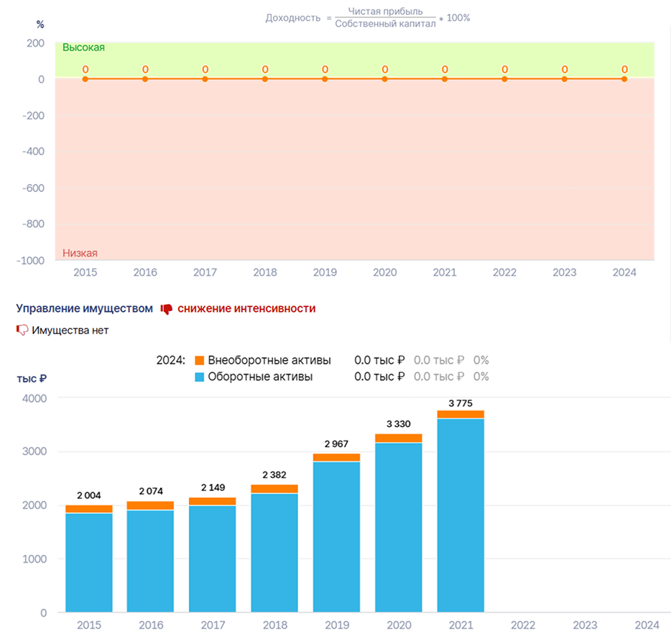The height and width of the screenshot is (644, 671).
Task: Click the 3 775 total label
Action: 461,403
